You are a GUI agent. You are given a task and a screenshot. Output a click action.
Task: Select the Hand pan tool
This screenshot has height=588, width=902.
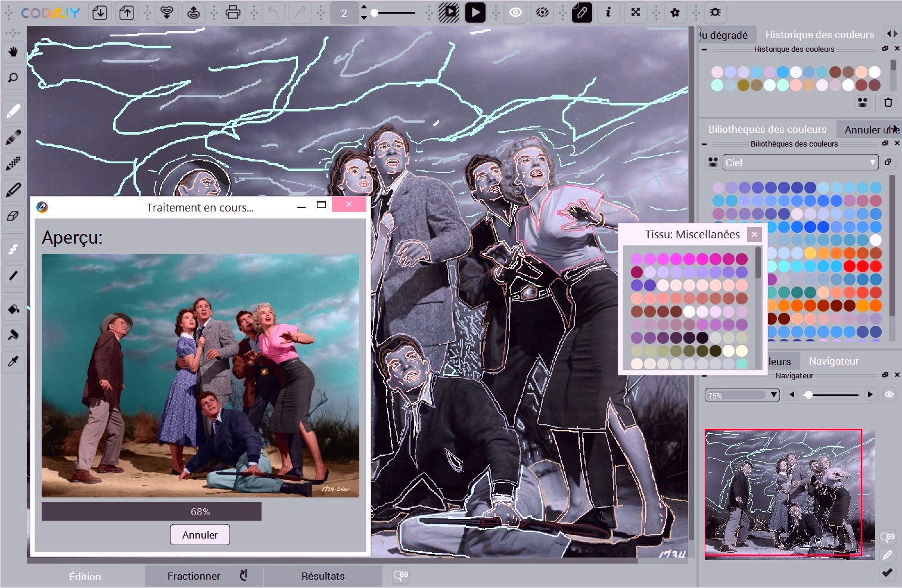pyautogui.click(x=13, y=52)
